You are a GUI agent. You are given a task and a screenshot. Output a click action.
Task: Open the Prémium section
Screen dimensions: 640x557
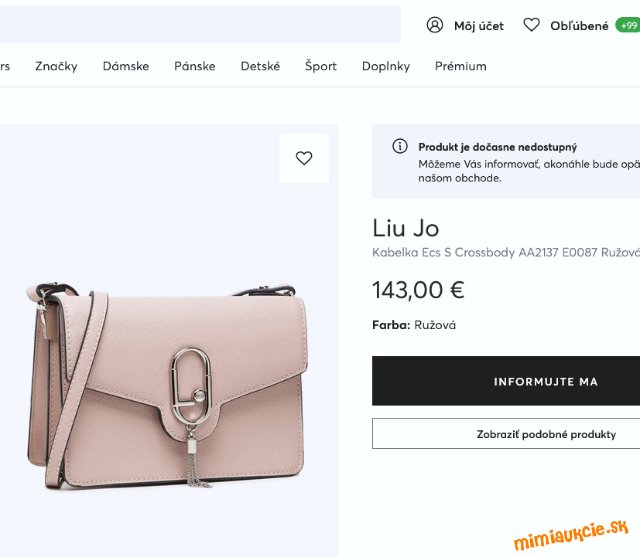tap(461, 66)
